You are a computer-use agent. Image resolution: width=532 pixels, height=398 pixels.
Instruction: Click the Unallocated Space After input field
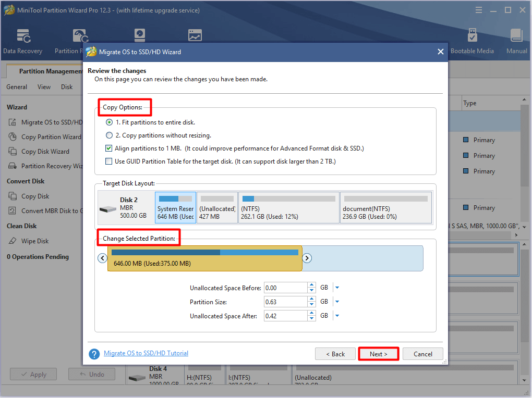click(286, 316)
